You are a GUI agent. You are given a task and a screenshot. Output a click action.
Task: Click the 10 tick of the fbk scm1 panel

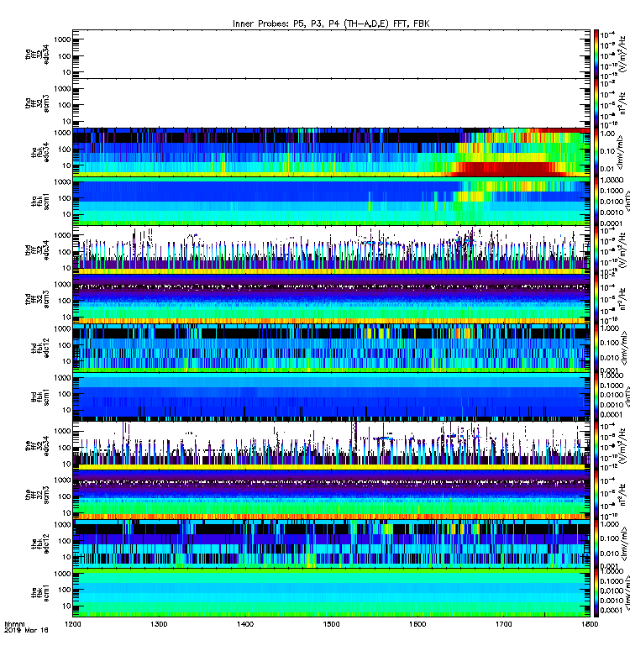(x=66, y=606)
